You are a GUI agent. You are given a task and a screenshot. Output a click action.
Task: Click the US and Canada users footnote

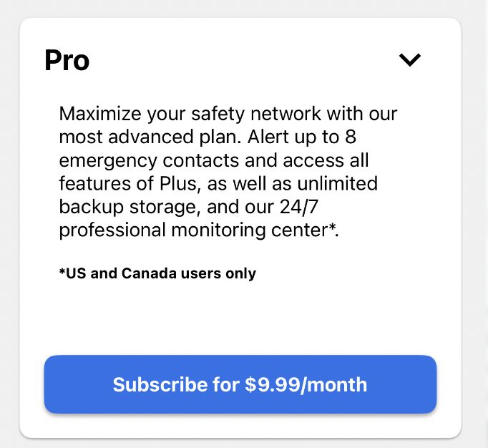[x=157, y=273]
